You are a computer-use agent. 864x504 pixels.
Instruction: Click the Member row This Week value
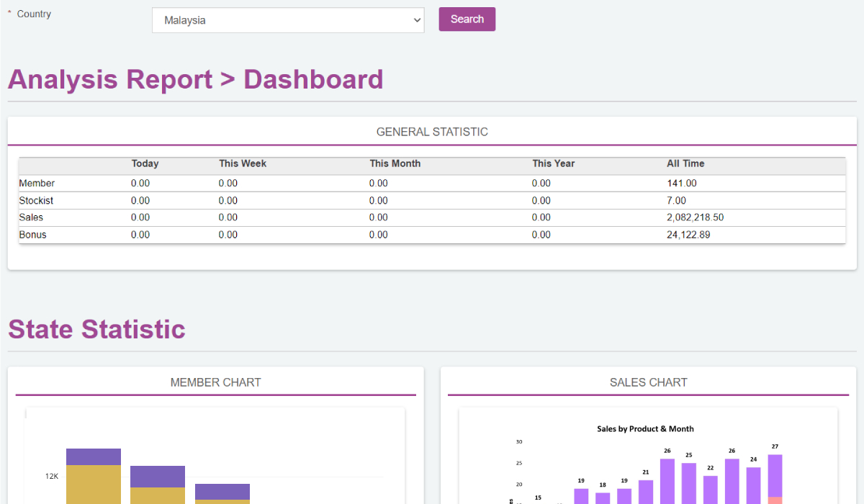[x=228, y=184]
